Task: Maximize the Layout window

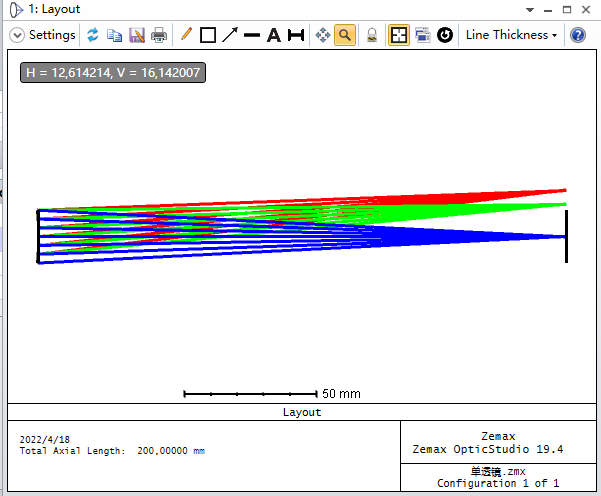Action: click(x=567, y=10)
